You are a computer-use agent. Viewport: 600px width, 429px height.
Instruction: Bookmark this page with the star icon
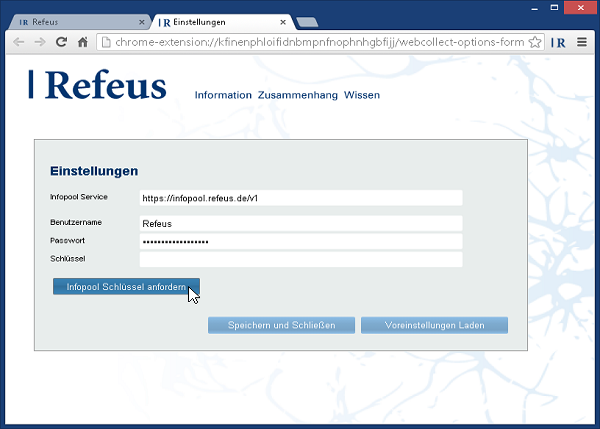[x=535, y=43]
